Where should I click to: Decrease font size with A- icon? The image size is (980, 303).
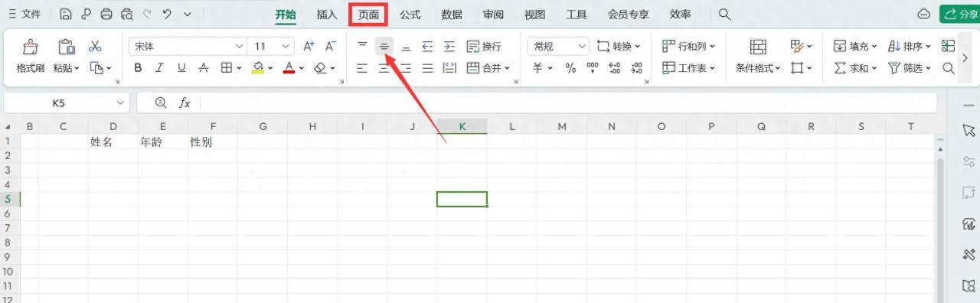point(331,47)
